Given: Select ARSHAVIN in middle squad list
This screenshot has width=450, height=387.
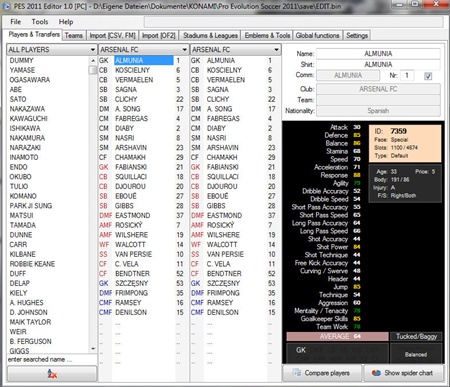Looking at the screenshot, I should 131,148.
